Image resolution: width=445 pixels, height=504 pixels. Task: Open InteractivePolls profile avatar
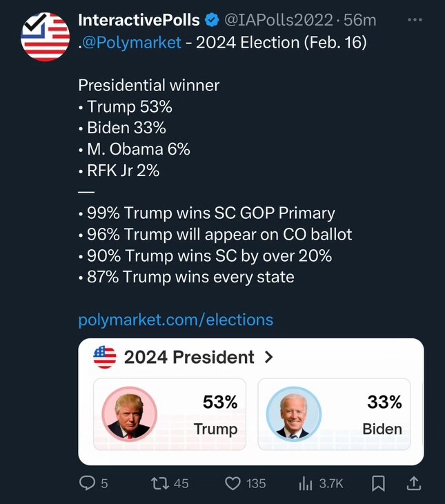[x=46, y=36]
